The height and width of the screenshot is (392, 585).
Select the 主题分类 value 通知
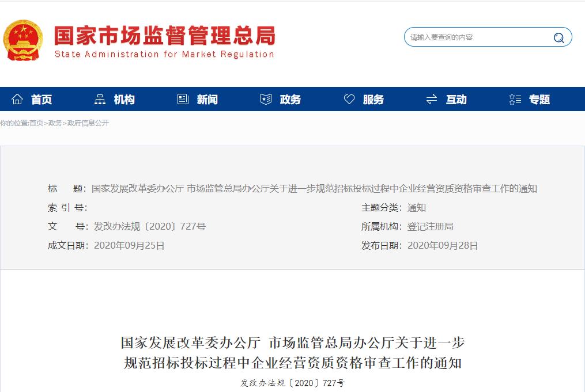(x=416, y=208)
